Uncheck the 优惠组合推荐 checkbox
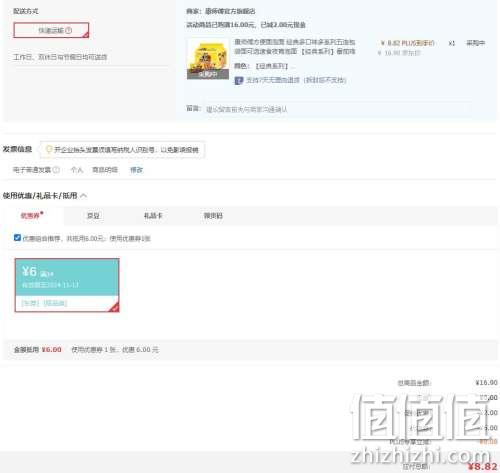This screenshot has height=473, width=500. pyautogui.click(x=17, y=238)
